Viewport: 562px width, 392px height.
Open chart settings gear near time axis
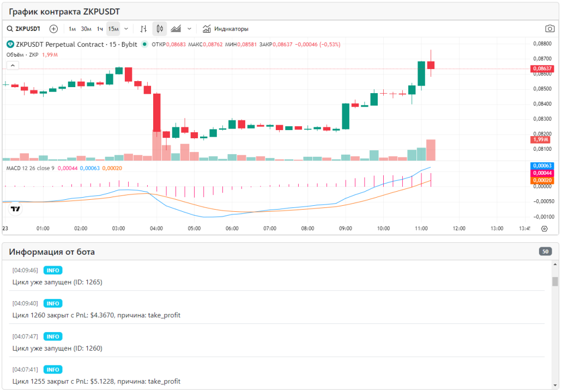[x=544, y=229]
